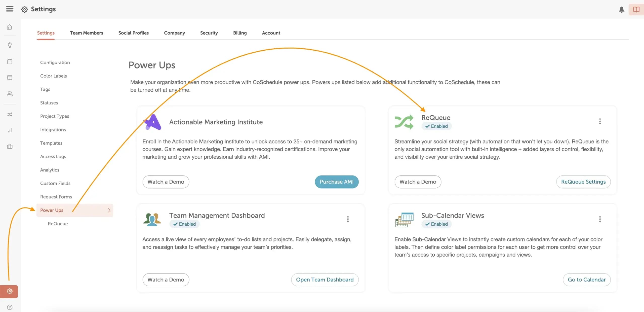Toggle the Enabled badge on Sub-Calendar Views
Screen dimensions: 644x312
(436, 224)
